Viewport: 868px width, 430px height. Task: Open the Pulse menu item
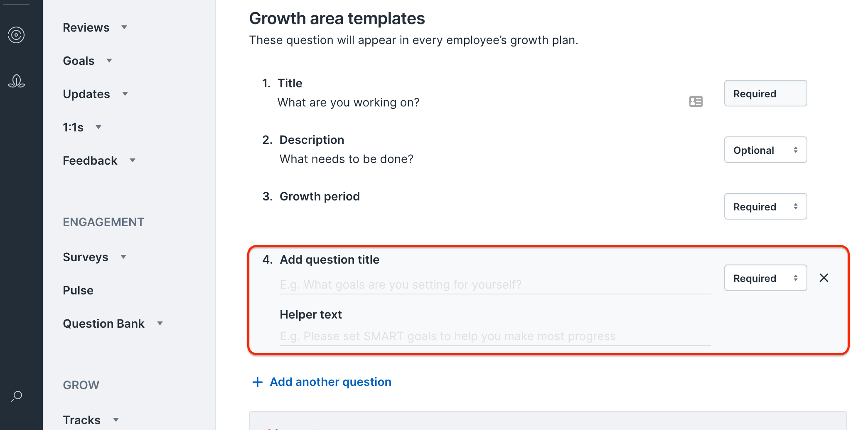(78, 290)
